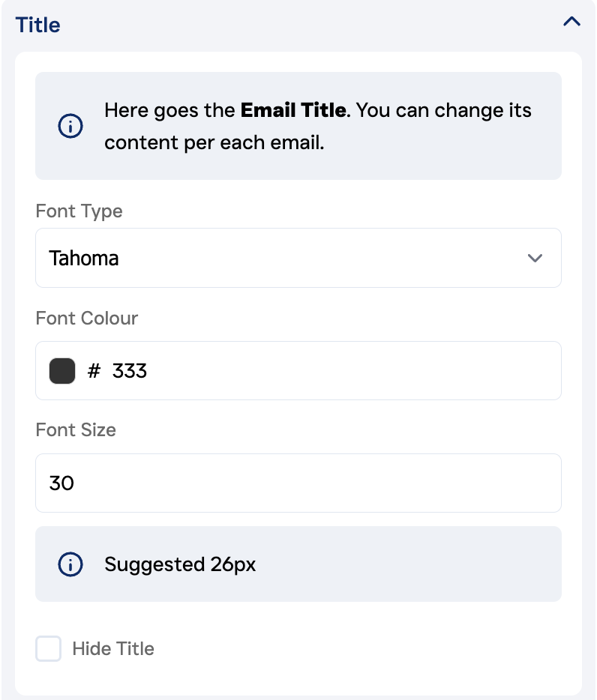The image size is (597, 700).
Task: Open the dark grey font colour swatch
Action: [x=62, y=371]
